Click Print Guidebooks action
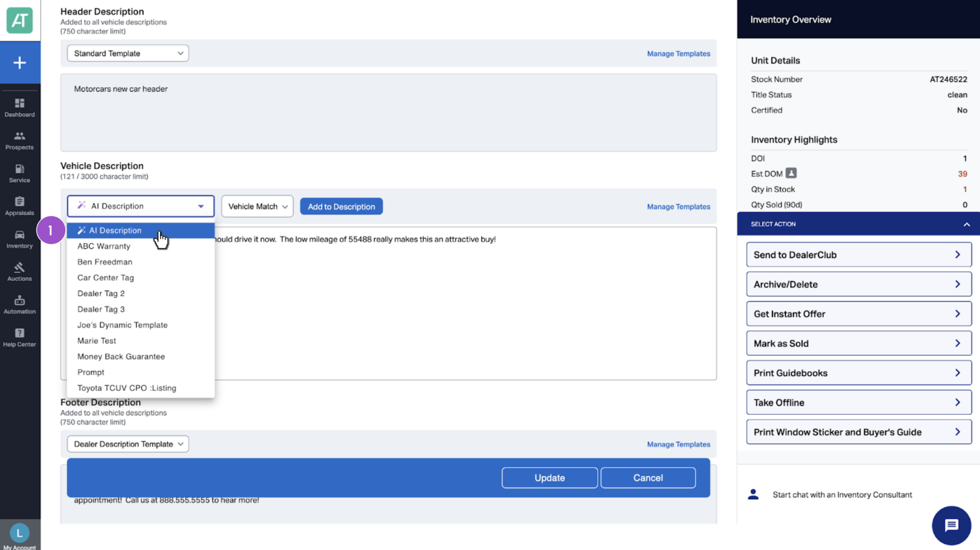Viewport: 980px width, 550px height. (x=859, y=373)
